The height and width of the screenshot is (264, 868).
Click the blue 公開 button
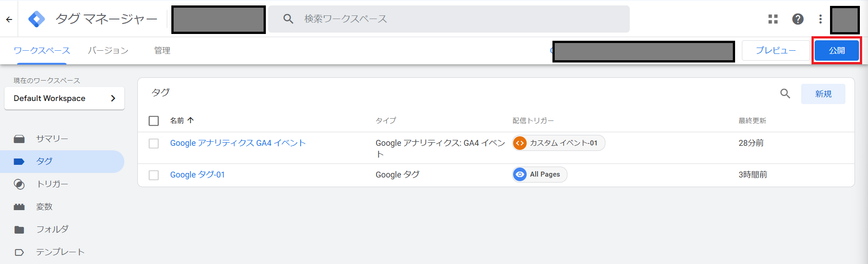837,51
